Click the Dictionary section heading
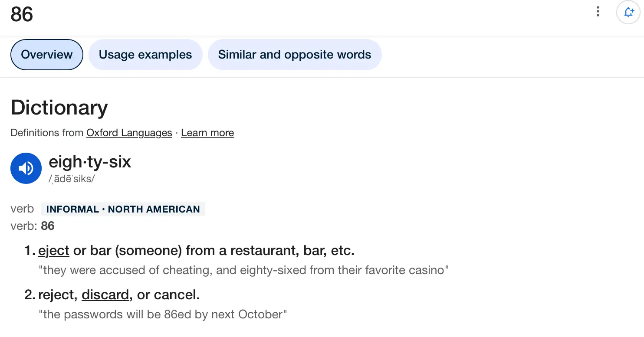Screen dimensions: 644x337 point(59,108)
